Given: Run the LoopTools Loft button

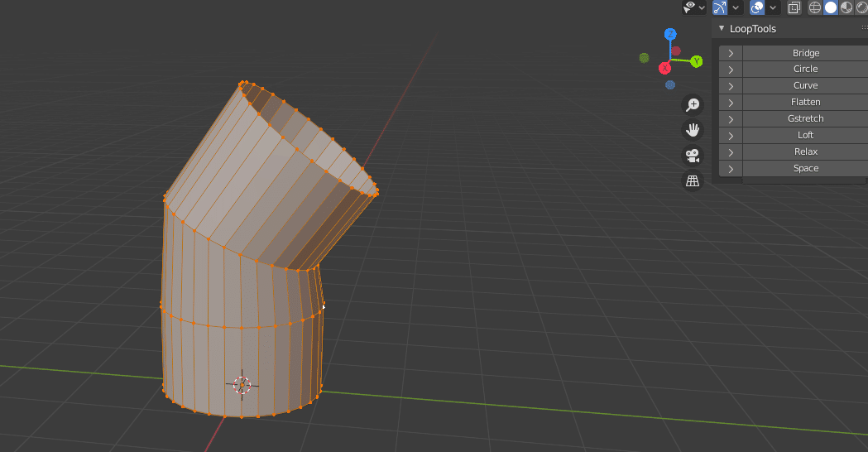Looking at the screenshot, I should pyautogui.click(x=805, y=136).
